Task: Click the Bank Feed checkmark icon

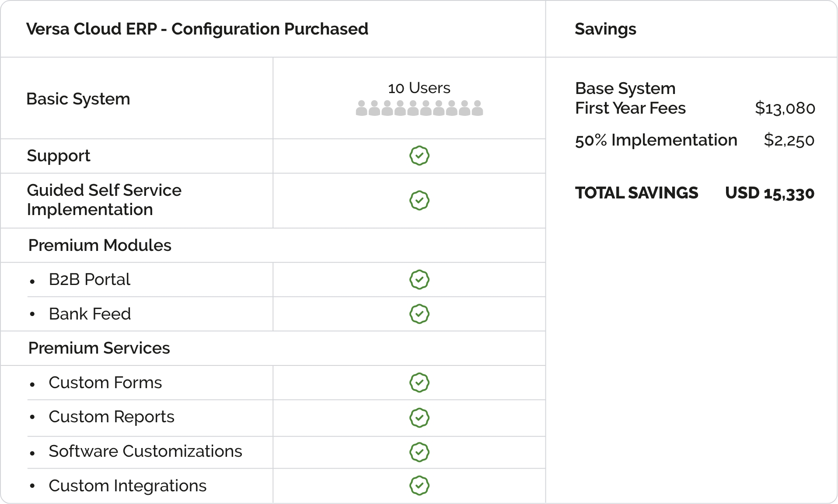Action: coord(419,314)
